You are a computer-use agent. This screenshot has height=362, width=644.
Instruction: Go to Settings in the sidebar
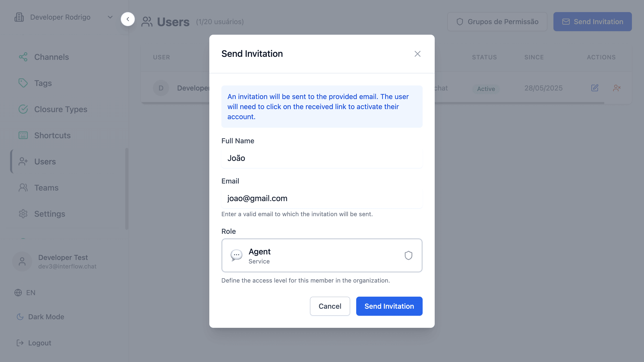tap(50, 214)
